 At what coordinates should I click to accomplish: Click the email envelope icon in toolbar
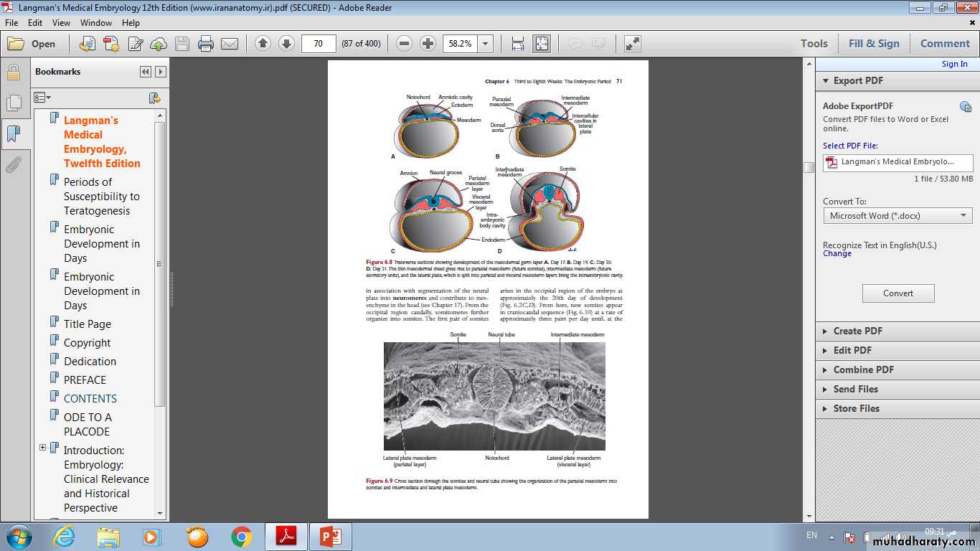[x=230, y=44]
